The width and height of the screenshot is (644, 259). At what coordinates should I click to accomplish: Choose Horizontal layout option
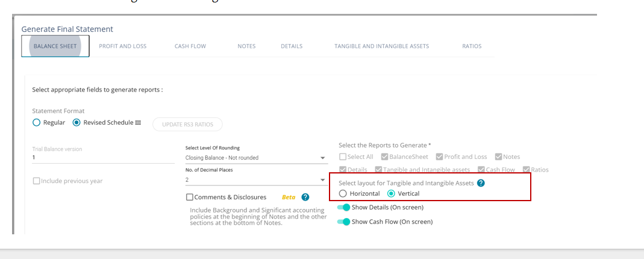[x=343, y=193]
